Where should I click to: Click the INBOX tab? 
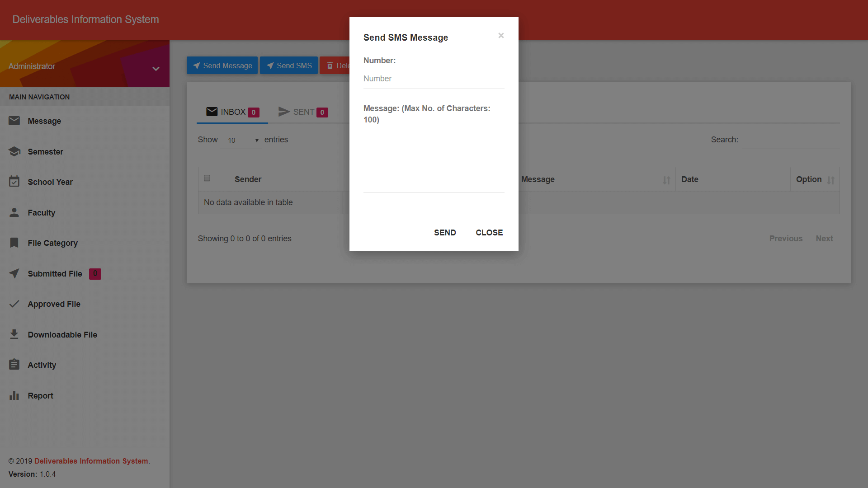(232, 112)
